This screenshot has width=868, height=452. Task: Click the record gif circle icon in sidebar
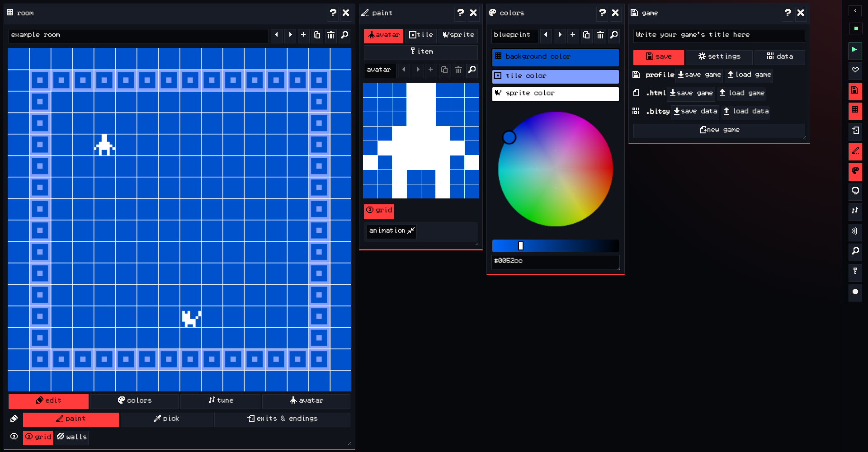point(855,292)
